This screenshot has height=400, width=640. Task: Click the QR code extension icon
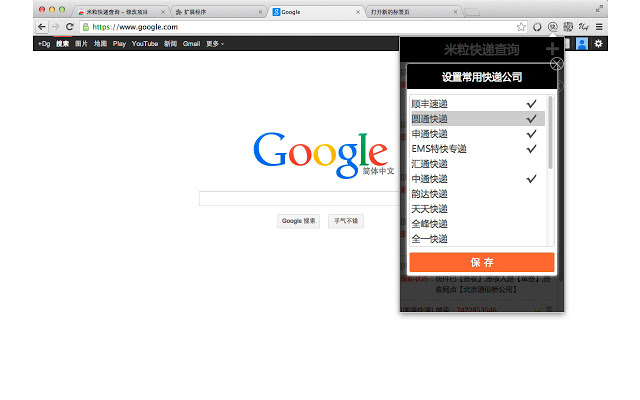pyautogui.click(x=568, y=27)
